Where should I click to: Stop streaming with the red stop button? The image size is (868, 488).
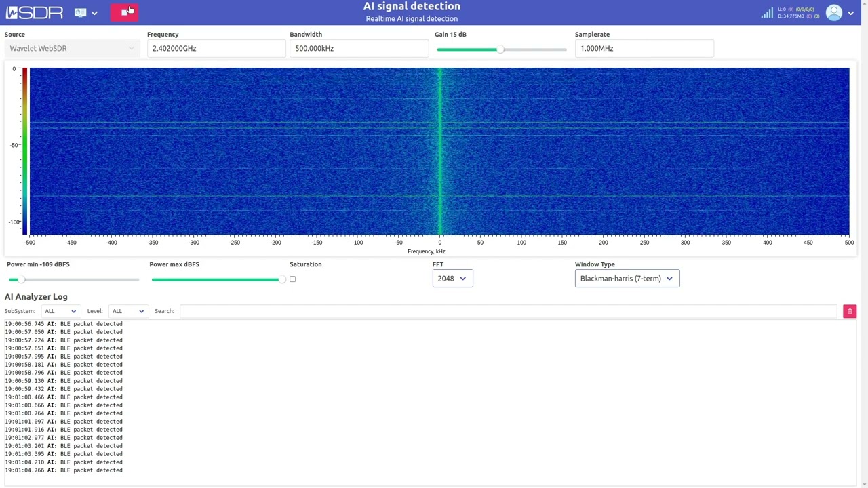coord(125,12)
